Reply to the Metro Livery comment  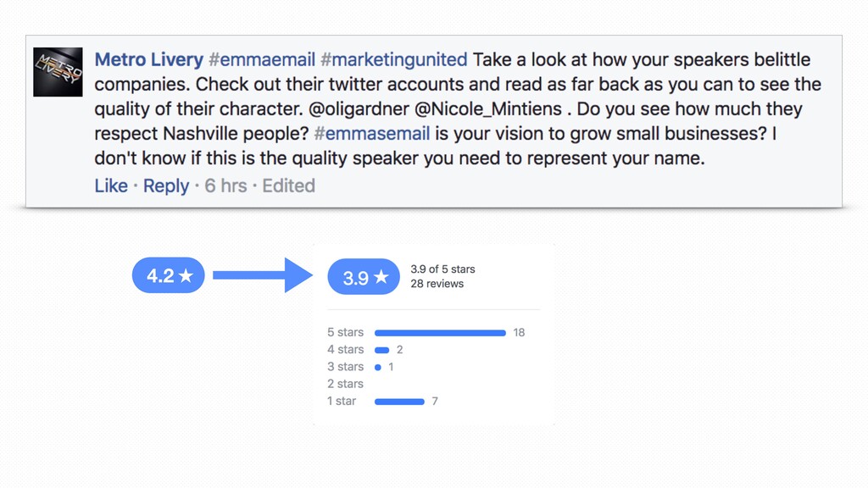pyautogui.click(x=166, y=186)
